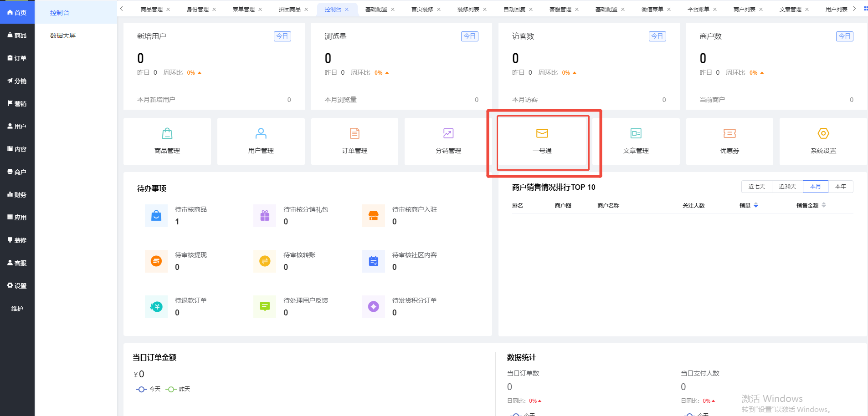Switch to the 拼团商品 tab
Screen dimensions: 868x416
pos(290,10)
